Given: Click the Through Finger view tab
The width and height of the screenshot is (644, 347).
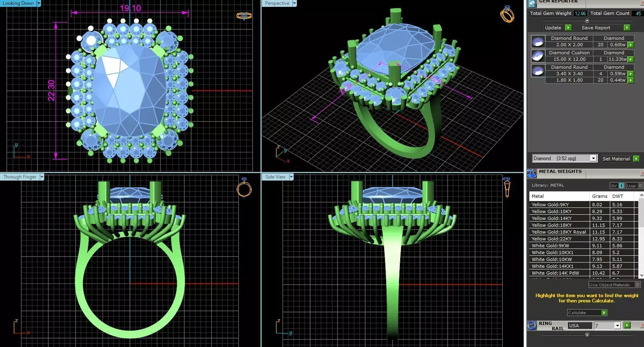Looking at the screenshot, I should coord(20,177).
